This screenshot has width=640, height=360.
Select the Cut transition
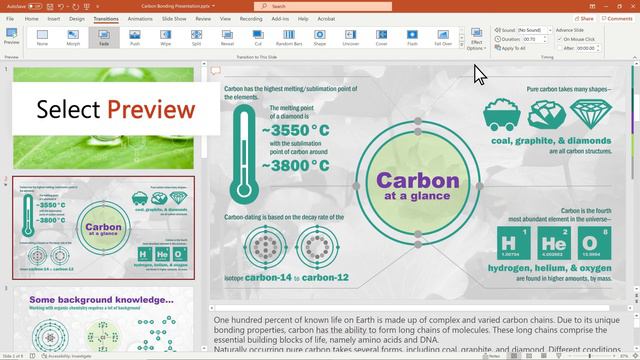[258, 38]
